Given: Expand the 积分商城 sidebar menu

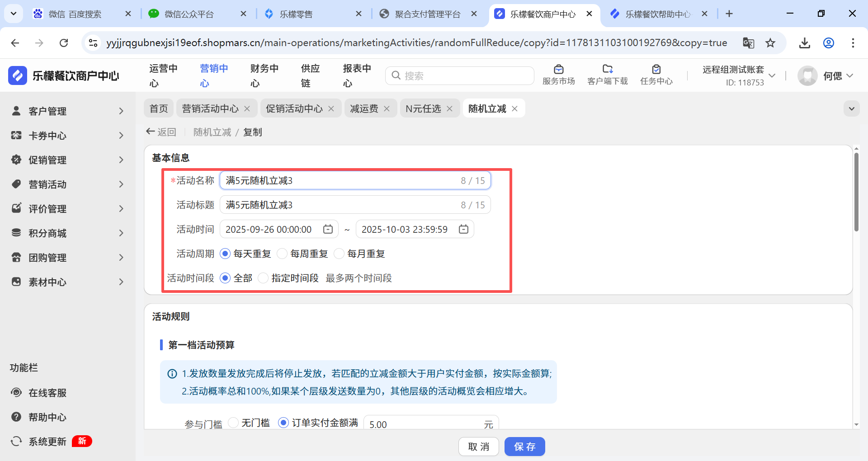Looking at the screenshot, I should 67,233.
